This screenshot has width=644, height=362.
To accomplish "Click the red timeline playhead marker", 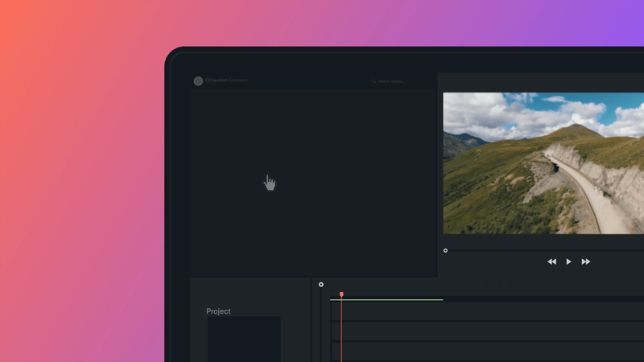I will [341, 294].
